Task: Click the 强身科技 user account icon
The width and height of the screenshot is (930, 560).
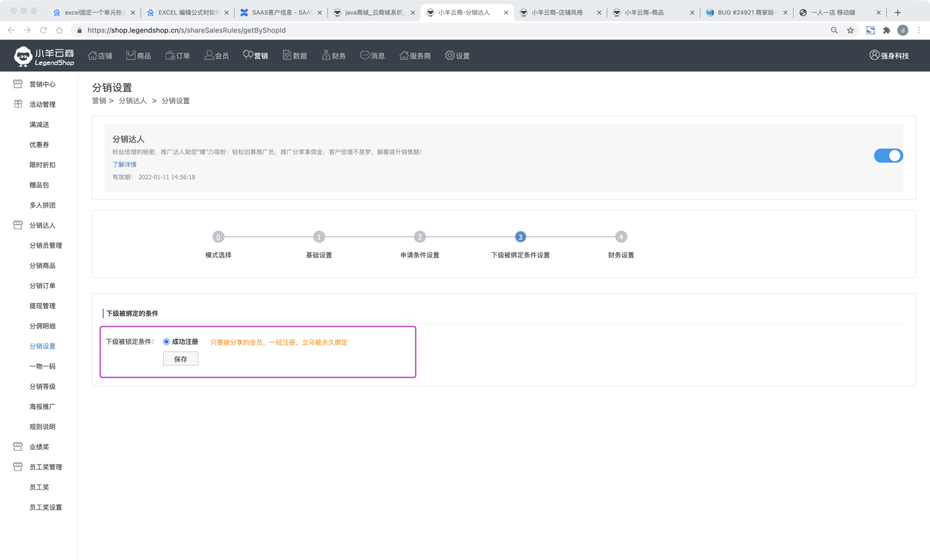Action: [x=874, y=55]
